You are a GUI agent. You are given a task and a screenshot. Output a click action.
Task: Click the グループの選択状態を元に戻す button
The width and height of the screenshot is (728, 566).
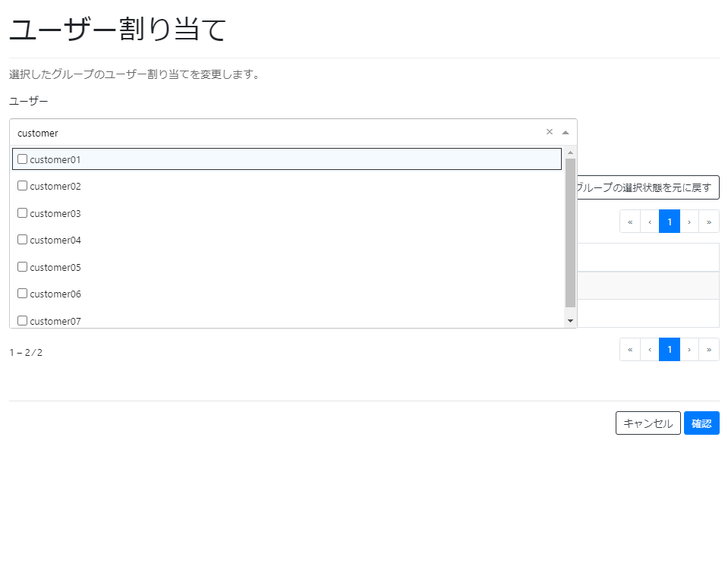653,187
